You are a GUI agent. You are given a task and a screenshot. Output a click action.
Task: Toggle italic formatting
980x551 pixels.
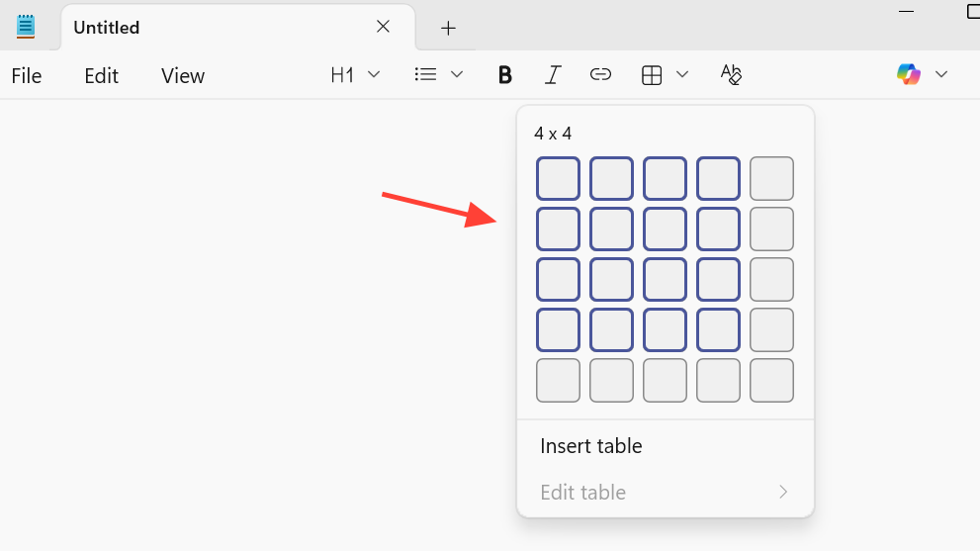[553, 75]
